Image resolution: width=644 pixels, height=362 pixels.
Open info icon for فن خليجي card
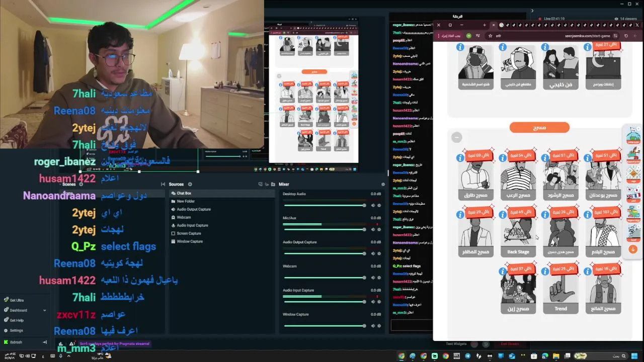pyautogui.click(x=545, y=47)
